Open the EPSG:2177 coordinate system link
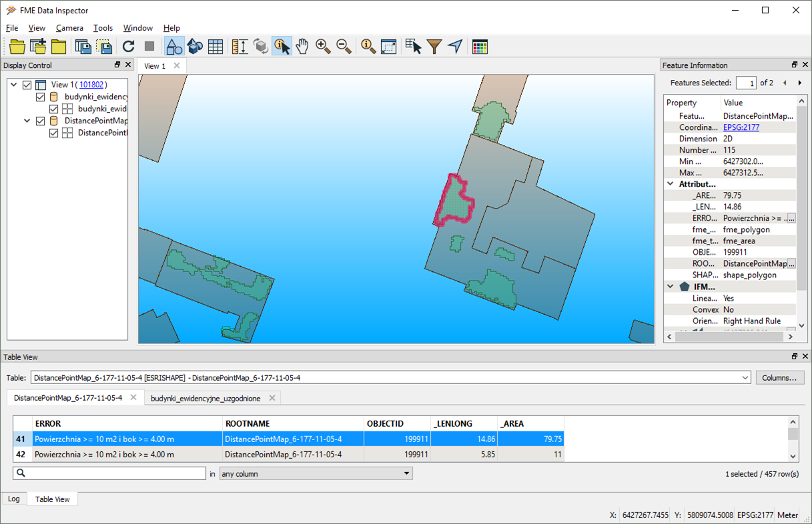 click(x=741, y=127)
